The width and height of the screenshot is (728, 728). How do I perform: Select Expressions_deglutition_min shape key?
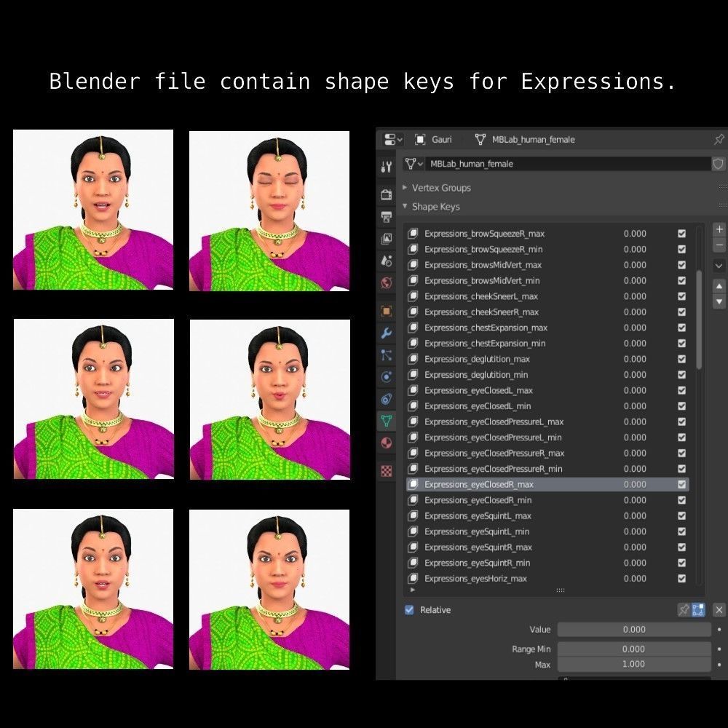click(x=548, y=375)
